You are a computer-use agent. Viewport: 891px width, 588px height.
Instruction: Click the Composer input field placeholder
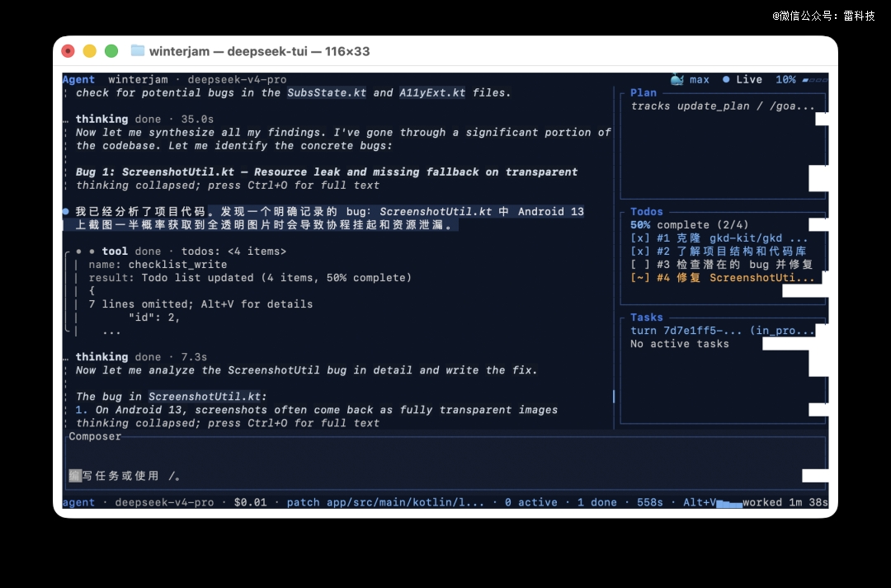pyautogui.click(x=125, y=476)
